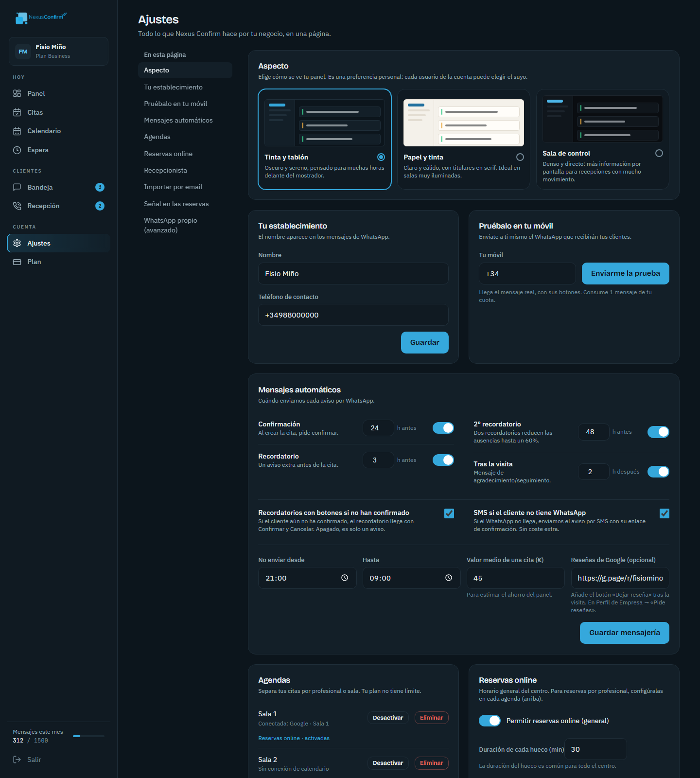Click the Tu móvil phone field
This screenshot has width=700, height=778.
(x=527, y=274)
